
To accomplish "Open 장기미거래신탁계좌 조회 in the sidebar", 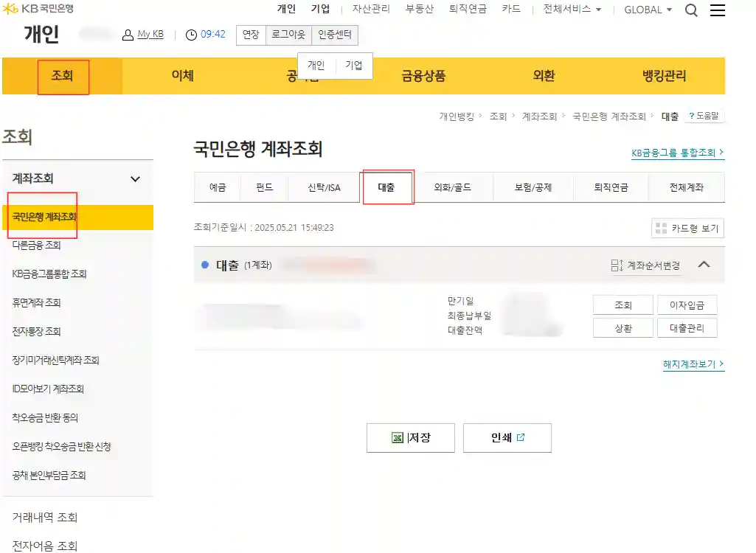I will point(55,360).
